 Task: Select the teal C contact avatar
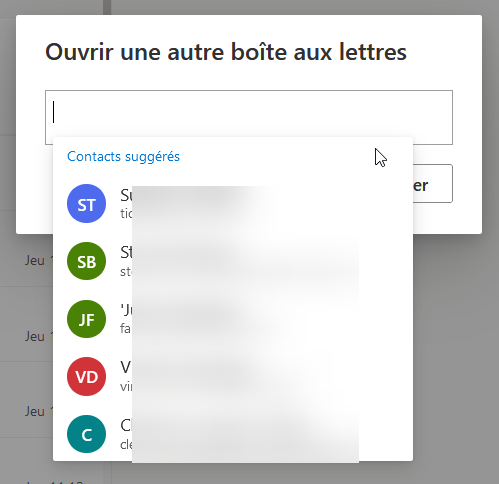pos(86,434)
